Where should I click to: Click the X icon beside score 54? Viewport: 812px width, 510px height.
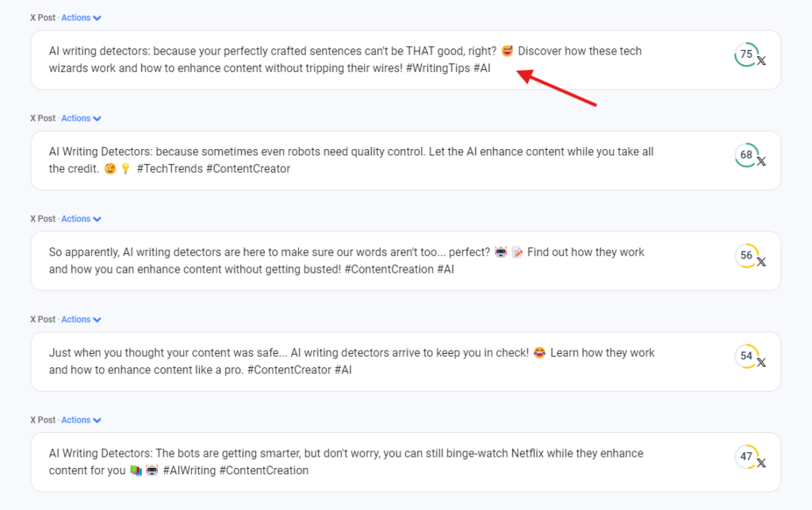click(x=761, y=362)
